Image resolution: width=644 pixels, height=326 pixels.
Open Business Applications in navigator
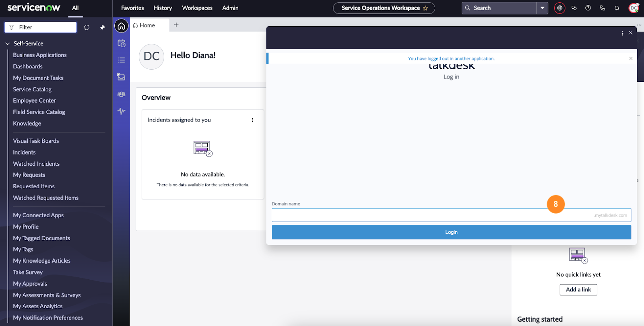point(40,55)
